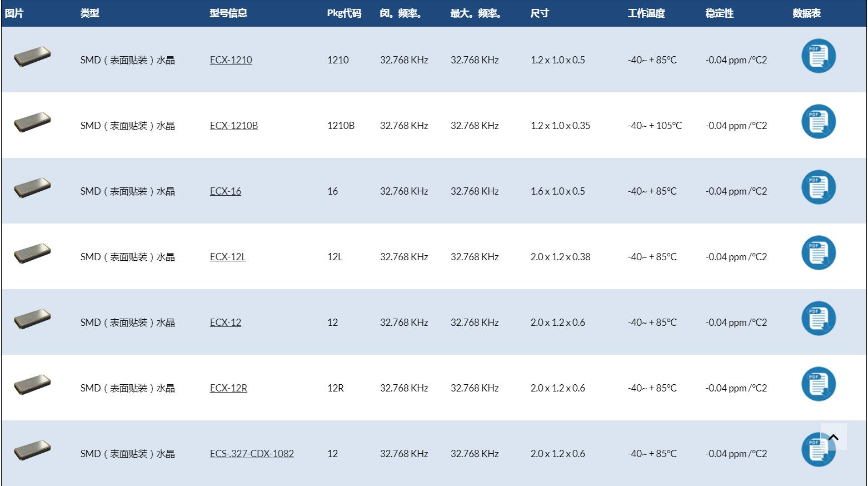This screenshot has width=868, height=486.
Task: Download the ECX-16 datasheet PDF
Action: tap(818, 187)
